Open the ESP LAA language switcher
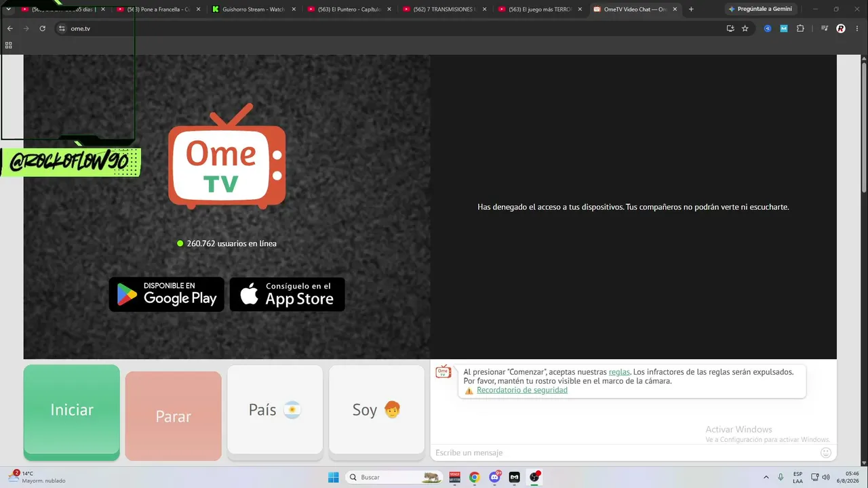The height and width of the screenshot is (488, 868). tap(798, 477)
